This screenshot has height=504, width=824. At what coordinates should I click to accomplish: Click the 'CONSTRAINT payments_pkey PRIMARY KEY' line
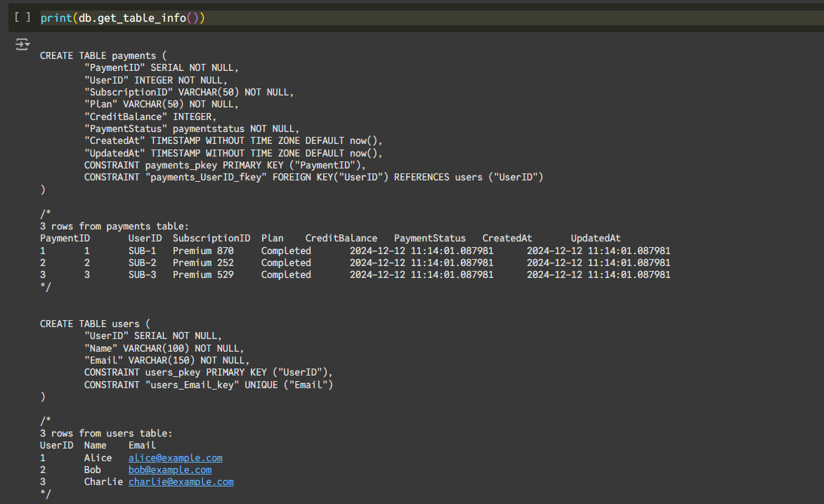point(225,166)
